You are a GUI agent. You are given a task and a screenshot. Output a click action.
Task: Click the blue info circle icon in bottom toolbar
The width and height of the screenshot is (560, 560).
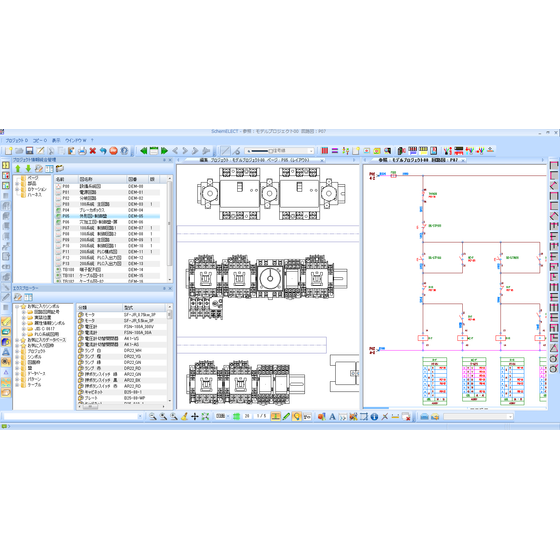point(374,416)
